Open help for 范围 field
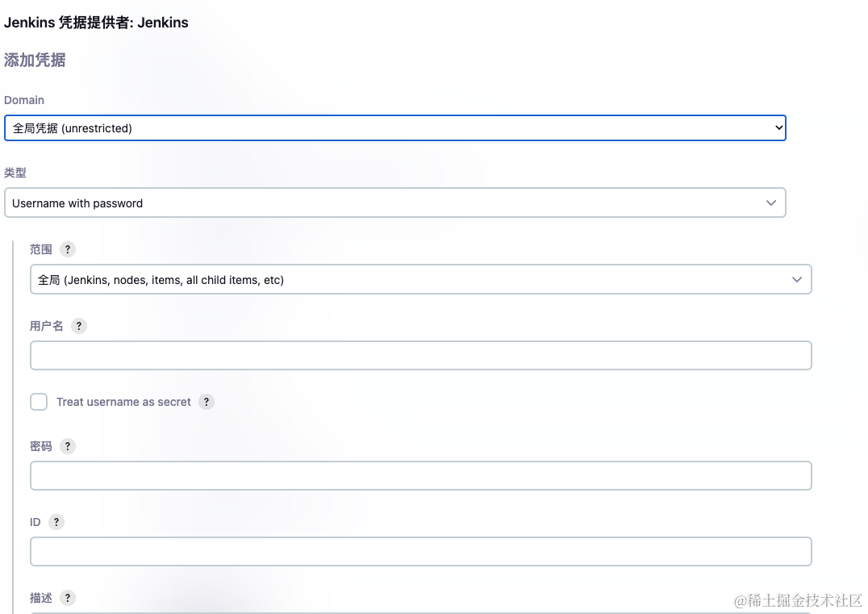The image size is (868, 614). tap(68, 249)
